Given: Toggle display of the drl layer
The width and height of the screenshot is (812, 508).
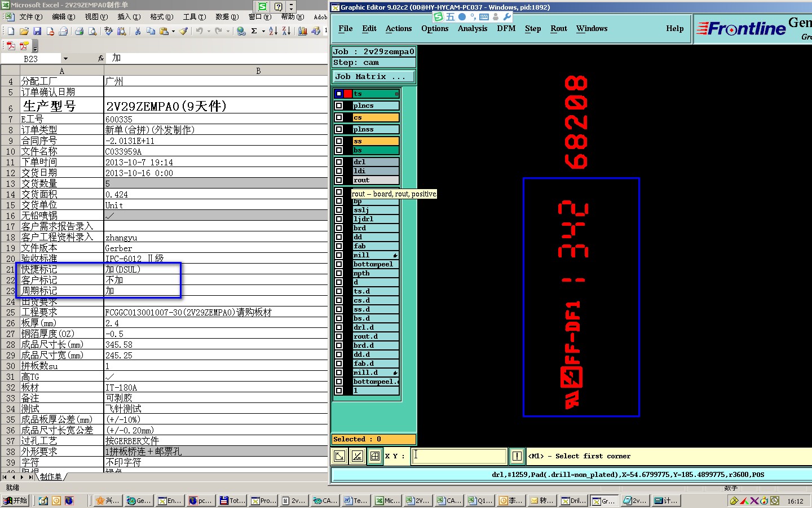Looking at the screenshot, I should point(339,162).
